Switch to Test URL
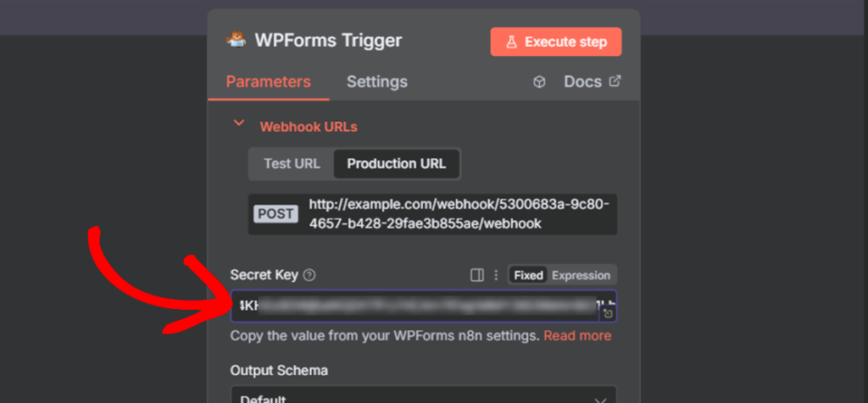 292,163
